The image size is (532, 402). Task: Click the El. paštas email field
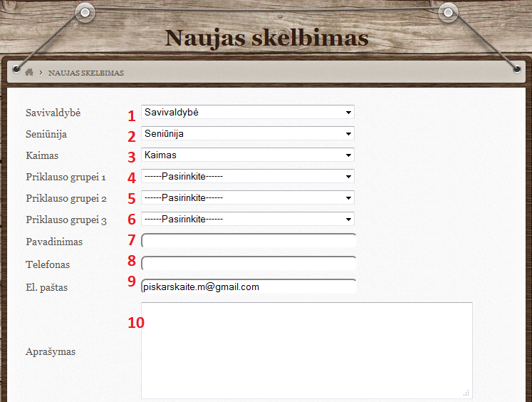pyautogui.click(x=249, y=287)
